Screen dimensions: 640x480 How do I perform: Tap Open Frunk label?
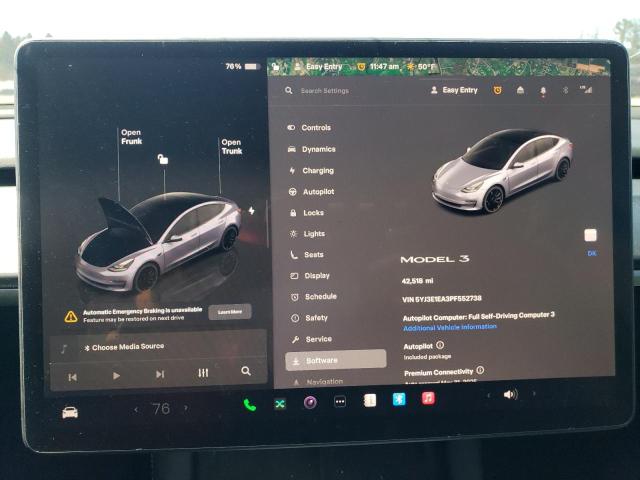pyautogui.click(x=131, y=137)
